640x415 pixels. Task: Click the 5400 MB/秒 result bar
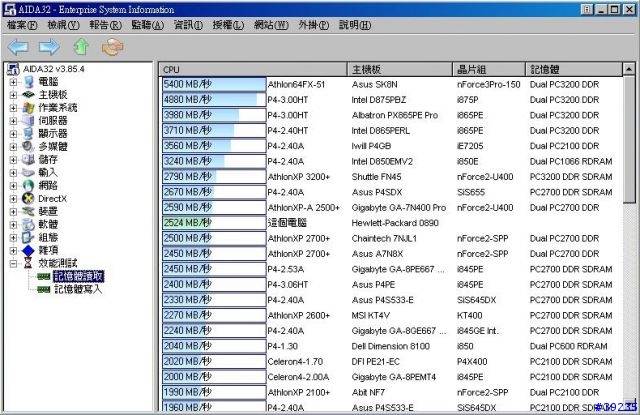[x=214, y=84]
